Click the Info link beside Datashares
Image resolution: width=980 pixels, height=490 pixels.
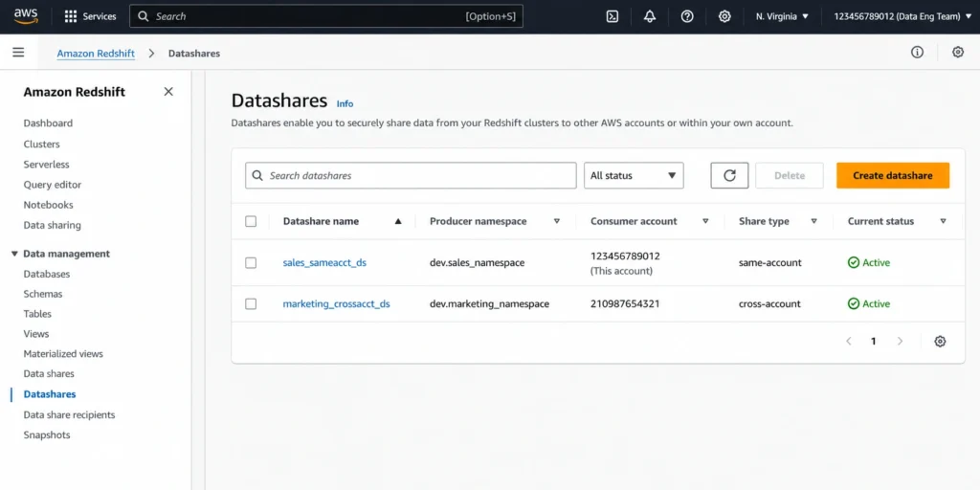[345, 103]
